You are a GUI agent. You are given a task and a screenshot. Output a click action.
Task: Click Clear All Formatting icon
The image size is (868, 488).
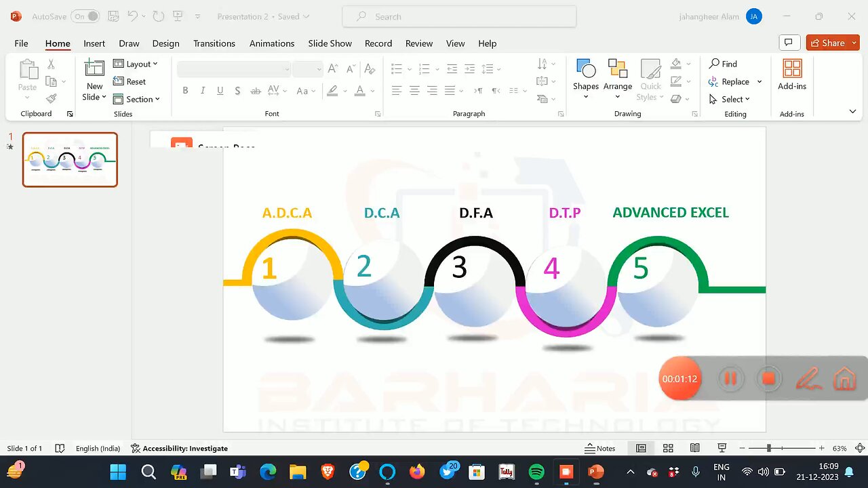tap(370, 68)
